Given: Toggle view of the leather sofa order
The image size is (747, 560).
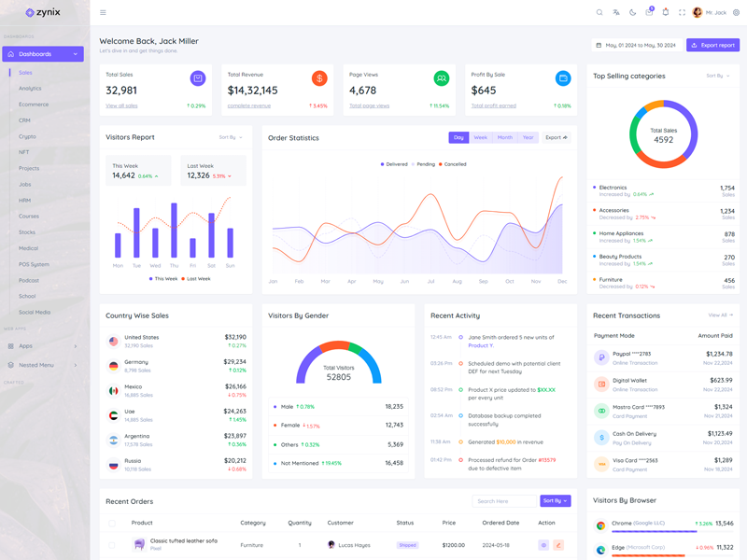Looking at the screenshot, I should click(543, 545).
